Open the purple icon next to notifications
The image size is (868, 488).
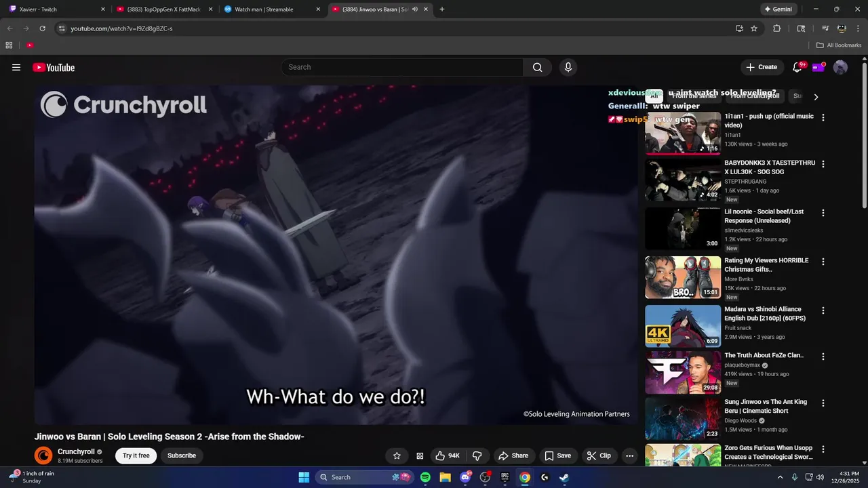tap(818, 66)
